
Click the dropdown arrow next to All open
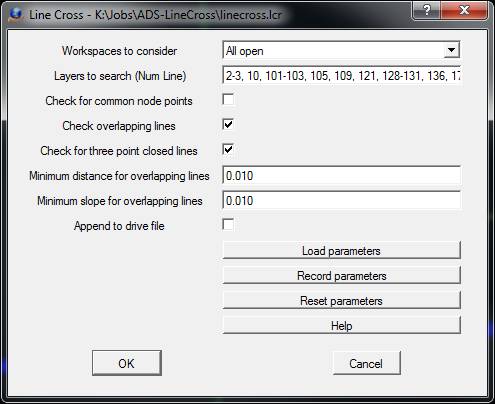(x=452, y=50)
